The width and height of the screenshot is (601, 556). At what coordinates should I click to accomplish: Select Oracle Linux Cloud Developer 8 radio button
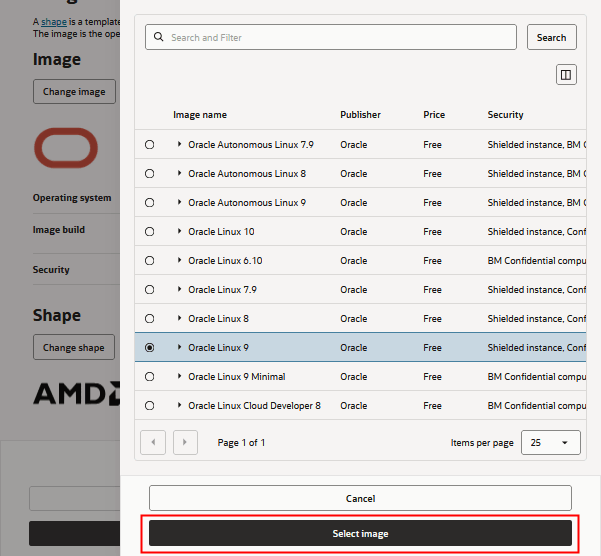[x=149, y=405]
